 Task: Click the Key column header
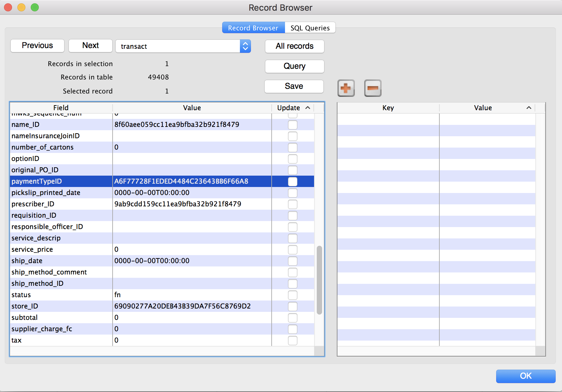388,108
